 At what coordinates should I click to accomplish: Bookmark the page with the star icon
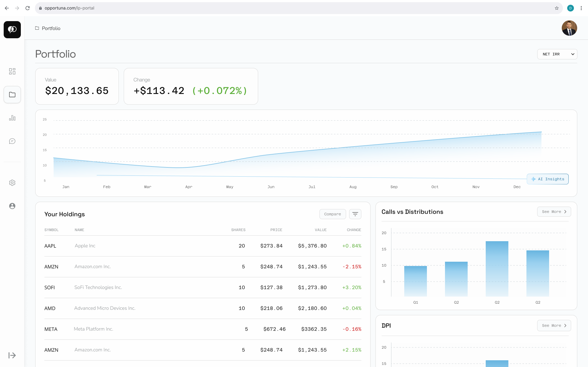(x=557, y=8)
